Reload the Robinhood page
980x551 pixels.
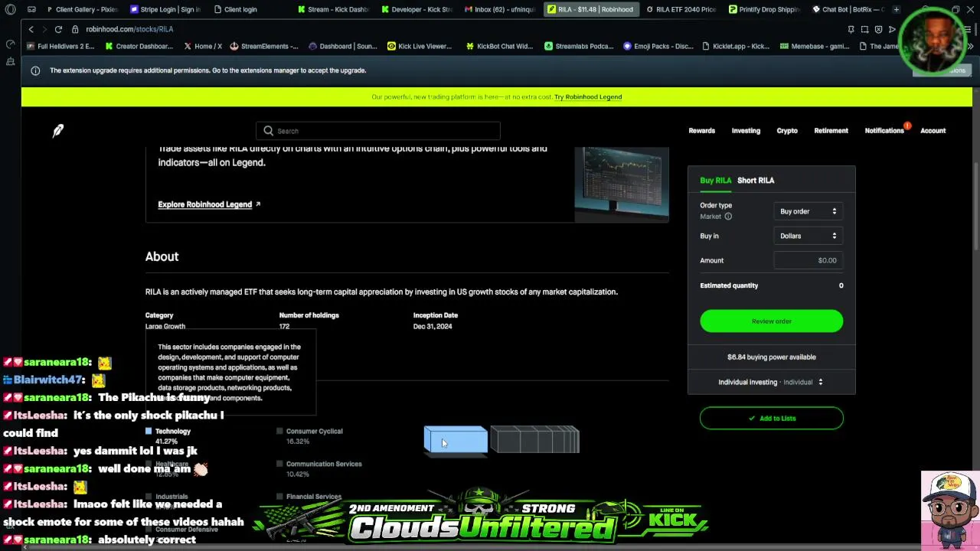pos(58,29)
